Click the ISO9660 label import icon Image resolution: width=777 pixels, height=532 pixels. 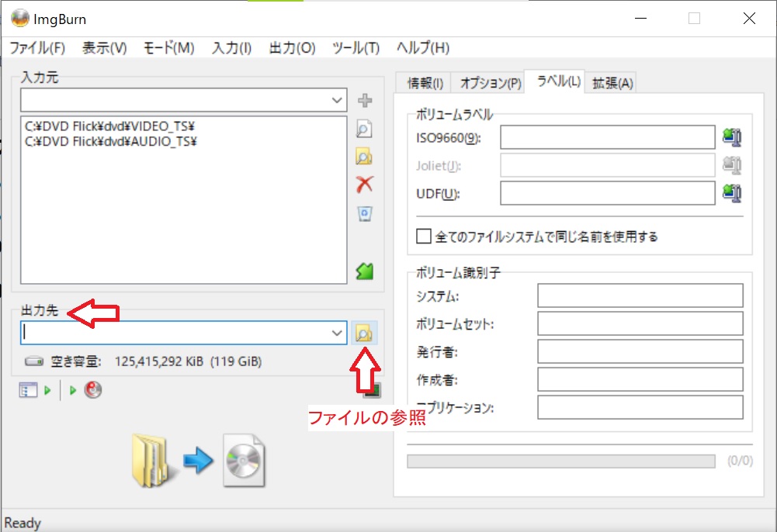[x=732, y=137]
